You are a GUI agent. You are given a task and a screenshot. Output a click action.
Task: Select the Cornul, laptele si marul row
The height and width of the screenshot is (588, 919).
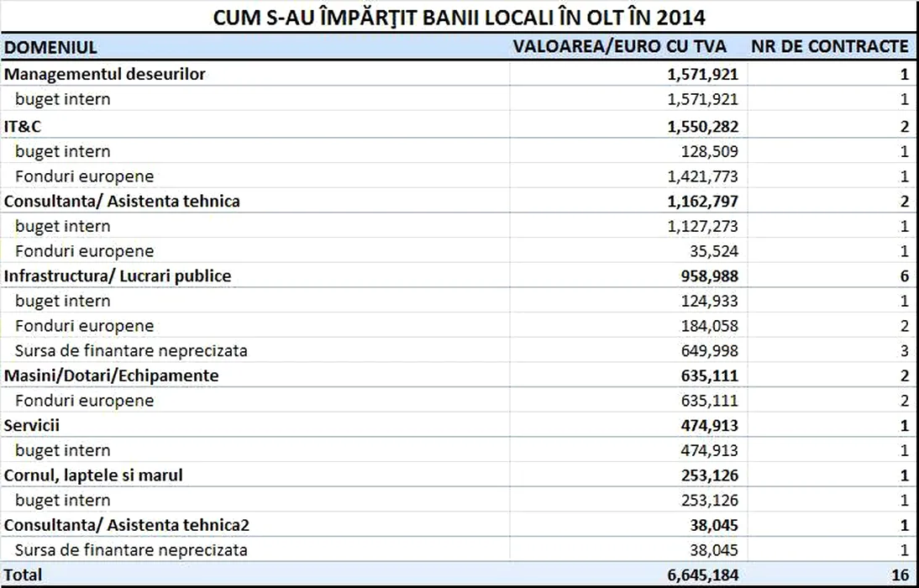pos(93,475)
